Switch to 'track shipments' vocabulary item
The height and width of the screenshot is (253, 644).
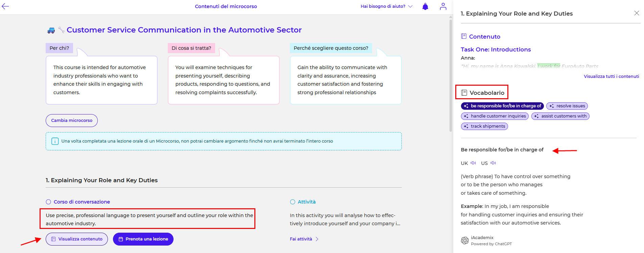point(484,126)
